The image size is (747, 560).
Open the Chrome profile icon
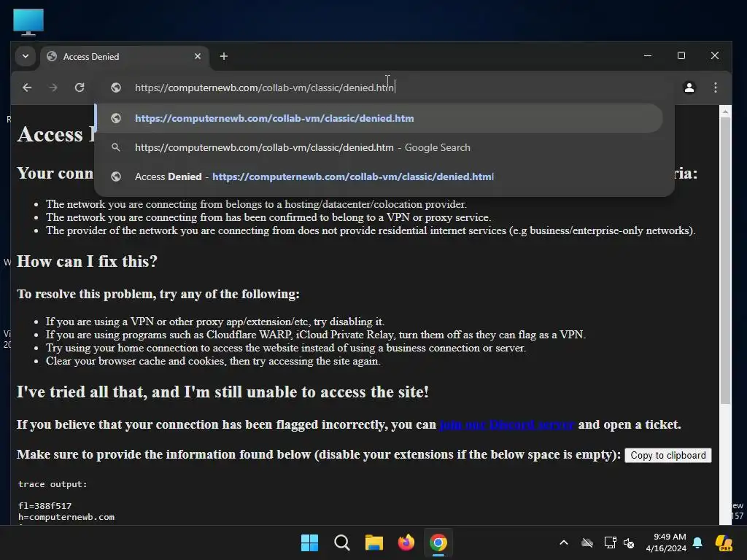coord(689,87)
